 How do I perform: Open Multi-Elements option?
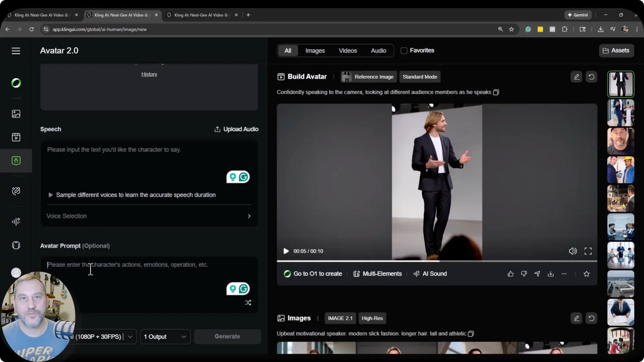(x=377, y=274)
